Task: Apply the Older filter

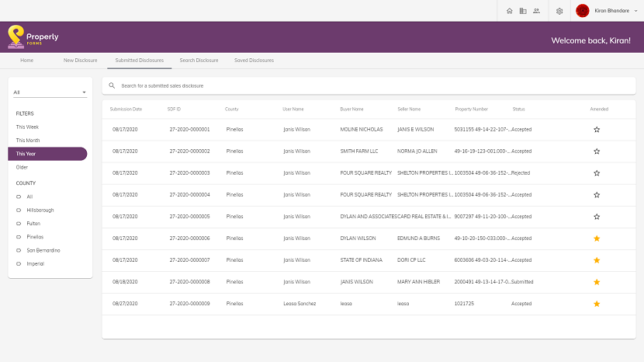Action: coord(22,168)
